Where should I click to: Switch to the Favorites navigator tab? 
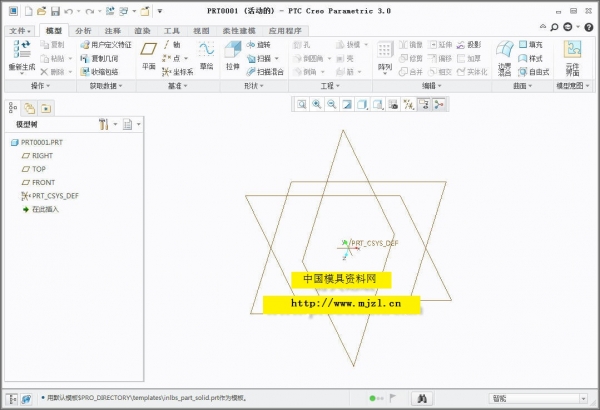click(x=46, y=108)
